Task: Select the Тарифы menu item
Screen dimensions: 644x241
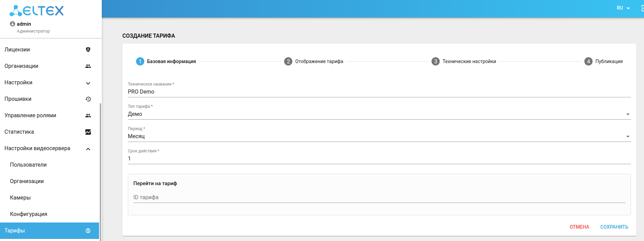Action: pos(49,231)
